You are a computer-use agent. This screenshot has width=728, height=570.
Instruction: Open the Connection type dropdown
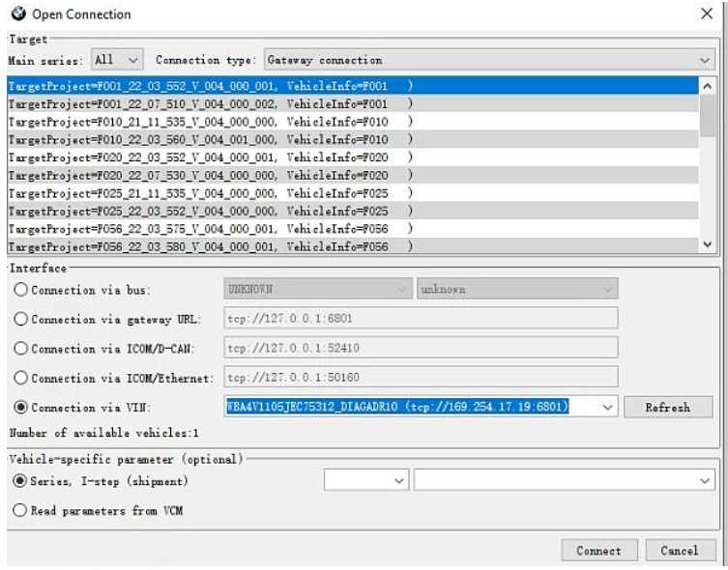click(489, 60)
